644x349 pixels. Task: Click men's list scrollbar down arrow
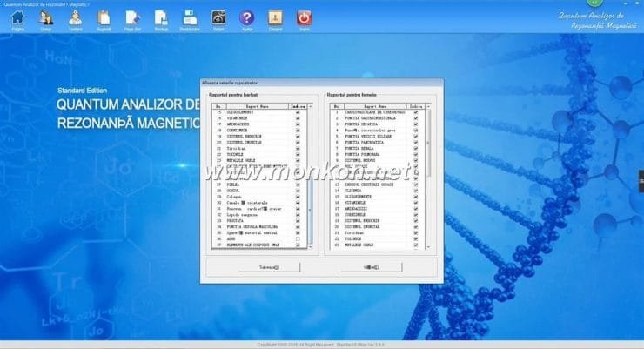pos(310,247)
